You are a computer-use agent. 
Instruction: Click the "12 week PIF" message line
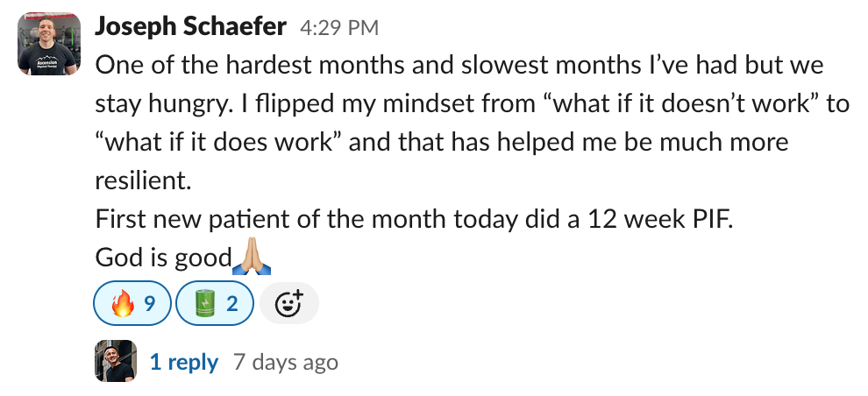(412, 218)
